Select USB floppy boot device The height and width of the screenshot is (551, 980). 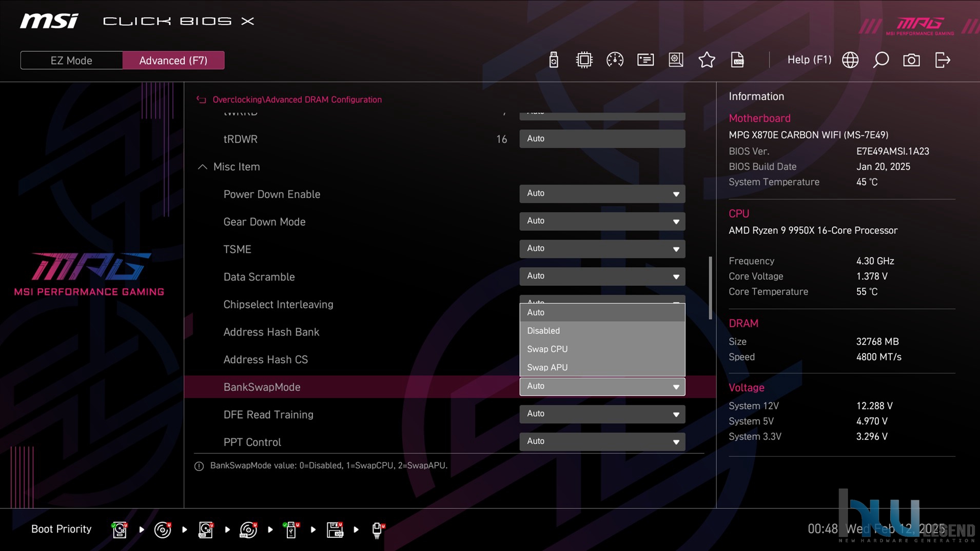tap(335, 529)
